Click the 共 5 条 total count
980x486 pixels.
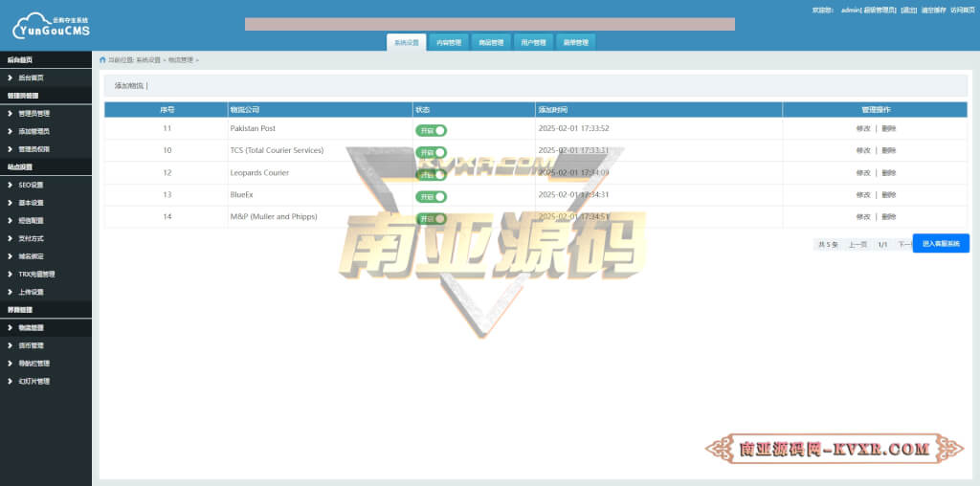click(828, 245)
